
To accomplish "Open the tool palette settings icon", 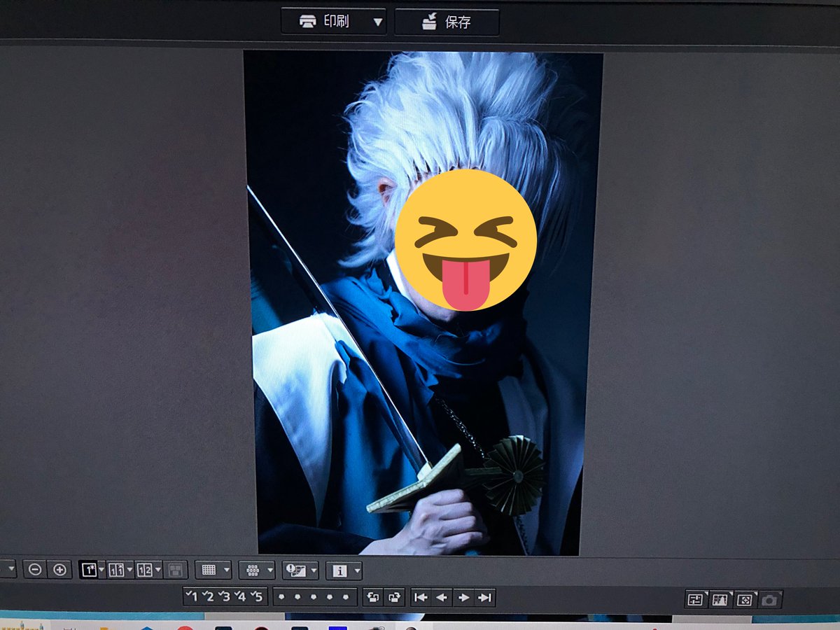I will point(696,599).
